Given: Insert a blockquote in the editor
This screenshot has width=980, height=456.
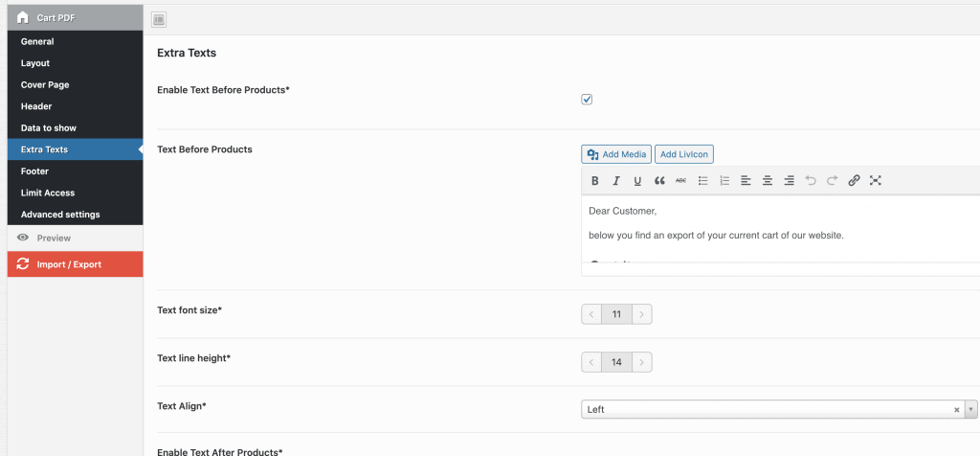Looking at the screenshot, I should (659, 180).
